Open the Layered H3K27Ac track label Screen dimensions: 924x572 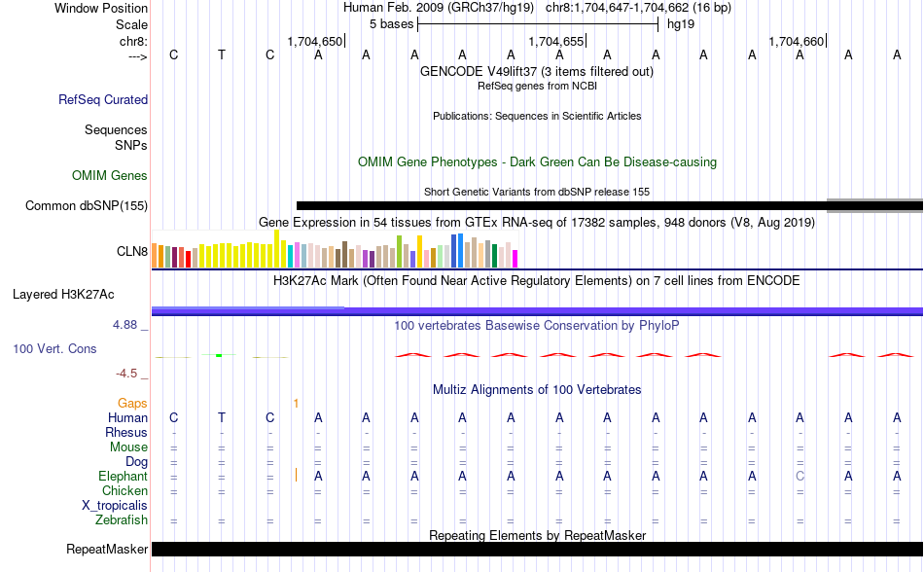(x=63, y=295)
